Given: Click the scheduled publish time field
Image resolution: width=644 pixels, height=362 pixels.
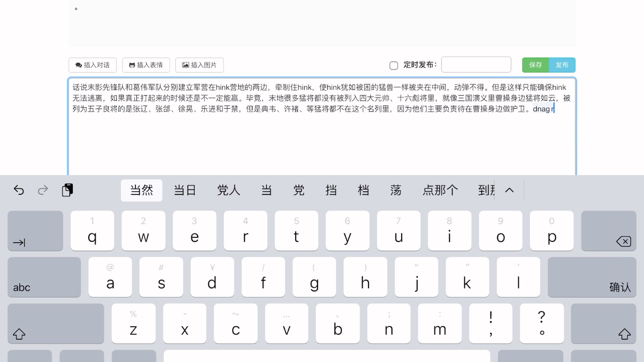Looking at the screenshot, I should point(476,64).
